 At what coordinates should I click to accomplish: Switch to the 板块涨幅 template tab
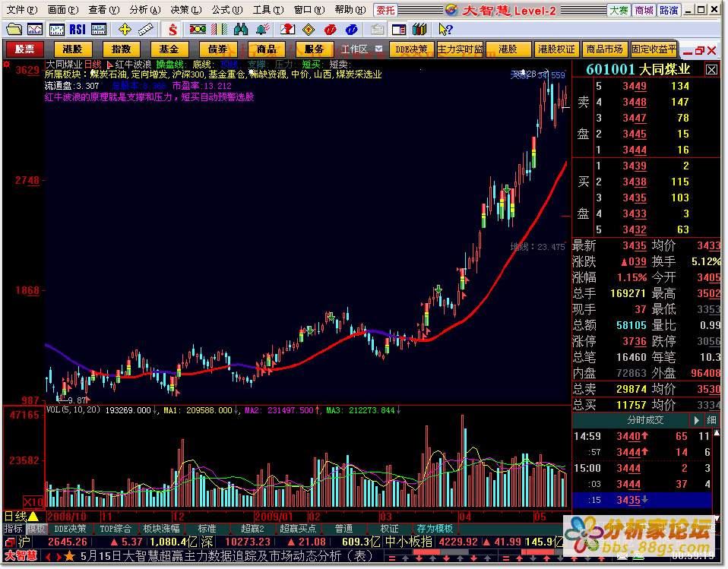coord(161,529)
